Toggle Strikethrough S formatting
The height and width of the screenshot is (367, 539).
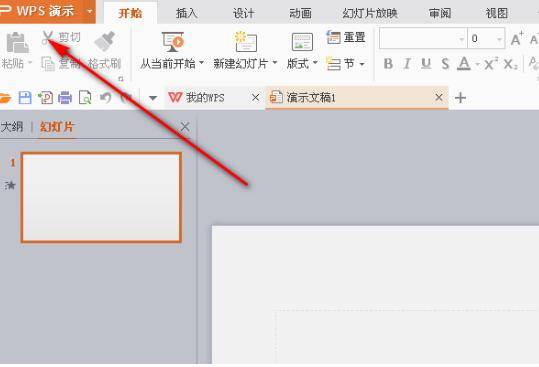[x=445, y=64]
